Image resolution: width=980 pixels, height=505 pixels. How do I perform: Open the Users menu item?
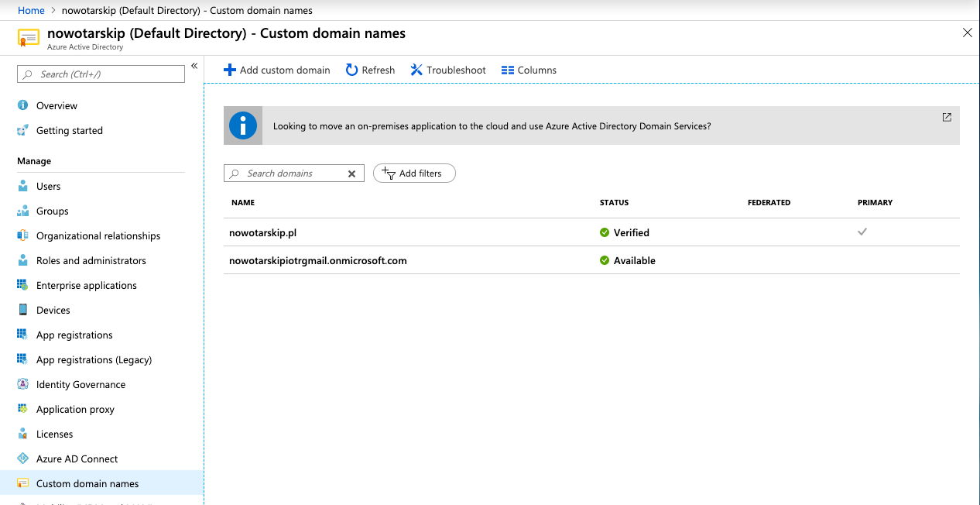coord(48,186)
